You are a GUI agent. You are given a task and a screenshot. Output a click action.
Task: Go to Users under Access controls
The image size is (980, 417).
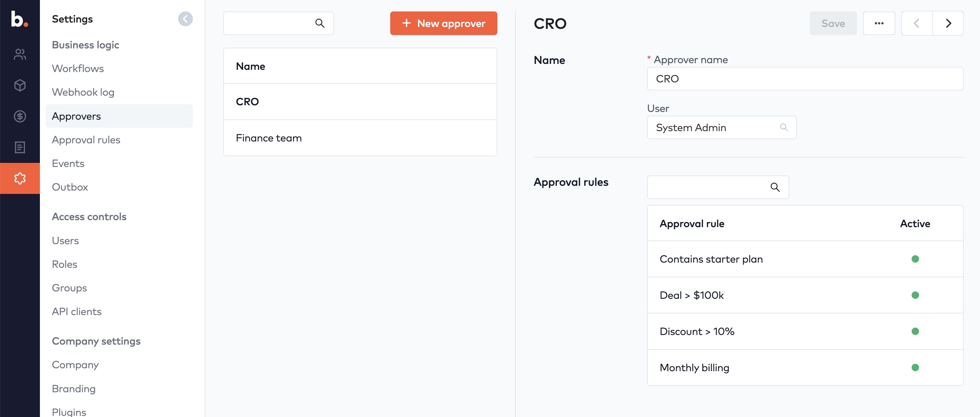pyautogui.click(x=65, y=240)
